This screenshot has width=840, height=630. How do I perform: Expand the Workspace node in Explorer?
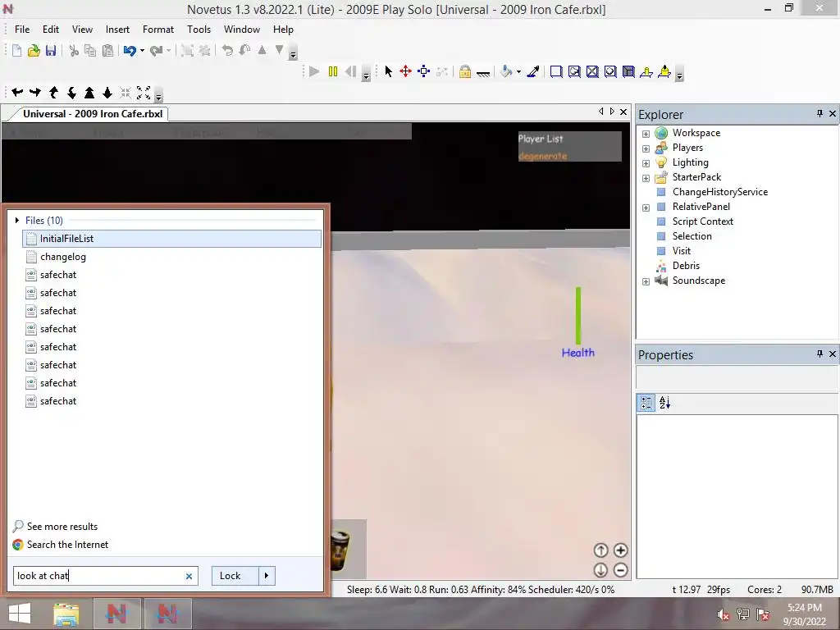point(646,134)
